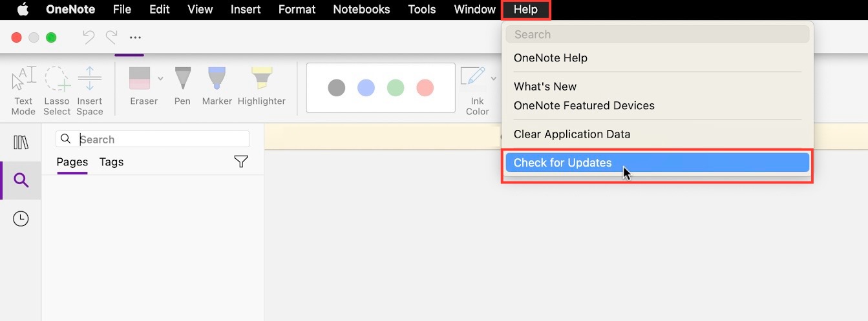Viewport: 868px width, 321px height.
Task: Open OneNote Featured Devices entry
Action: point(657,105)
